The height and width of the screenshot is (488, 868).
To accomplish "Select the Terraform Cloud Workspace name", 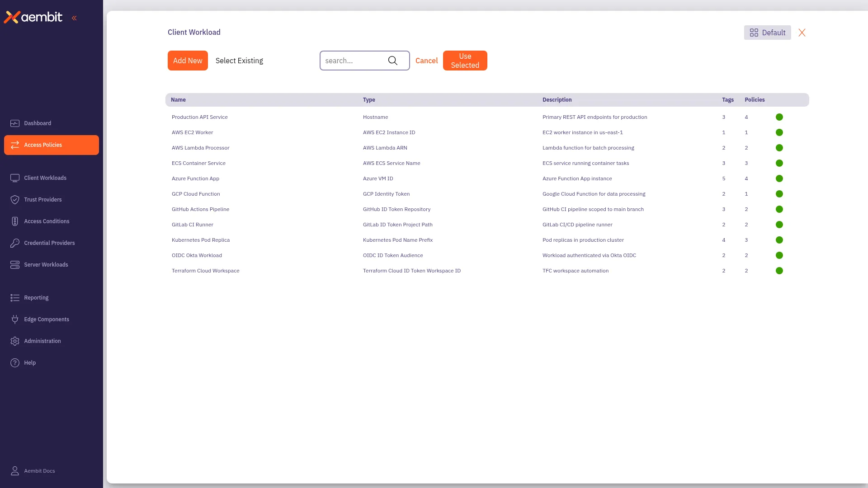I will pos(206,271).
